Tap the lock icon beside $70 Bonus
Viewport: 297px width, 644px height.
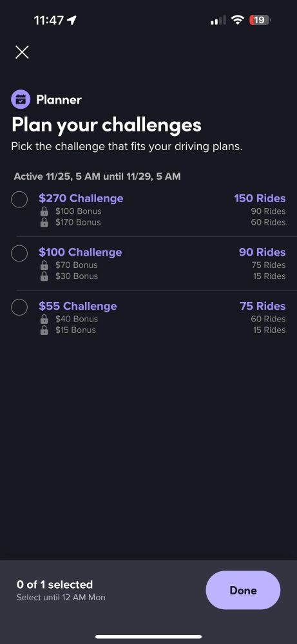point(44,265)
